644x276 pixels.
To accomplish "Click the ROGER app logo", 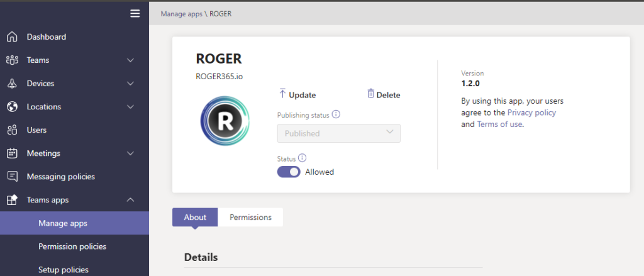I will click(x=225, y=121).
